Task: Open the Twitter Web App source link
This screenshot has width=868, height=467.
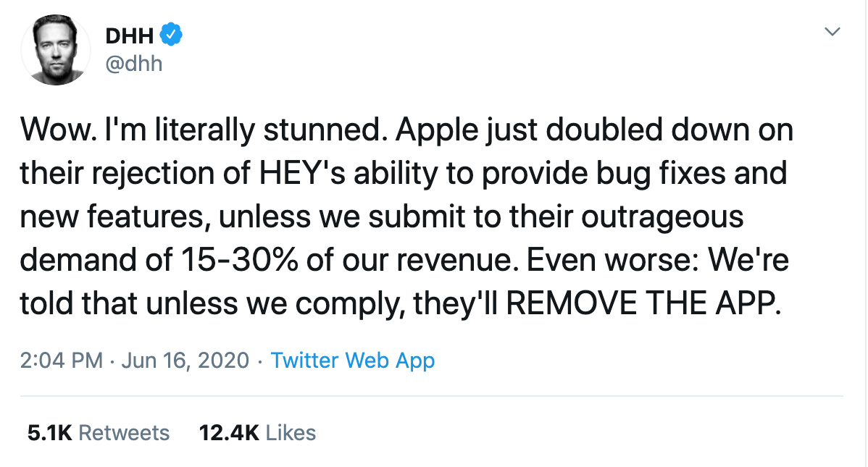Action: (x=353, y=361)
